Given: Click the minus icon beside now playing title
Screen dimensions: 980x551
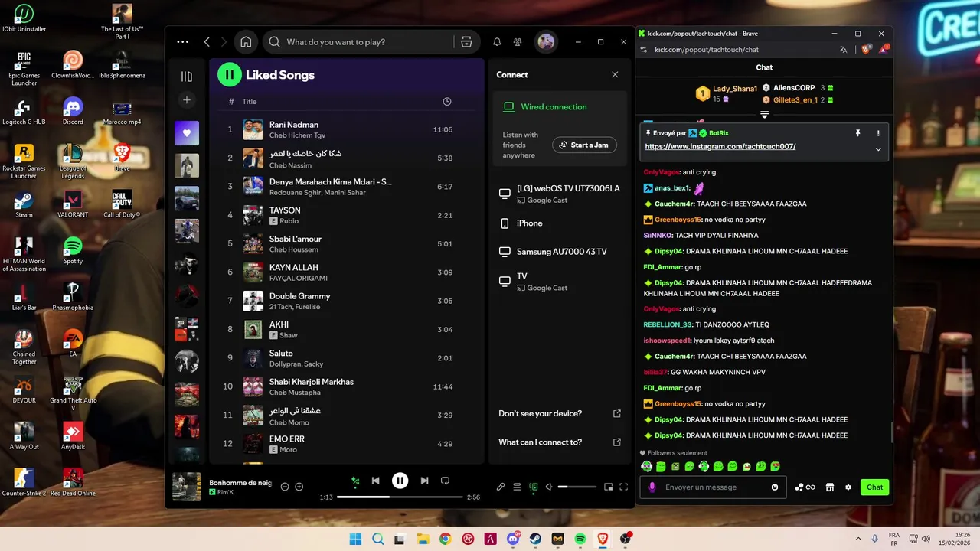Looking at the screenshot, I should pyautogui.click(x=285, y=487).
